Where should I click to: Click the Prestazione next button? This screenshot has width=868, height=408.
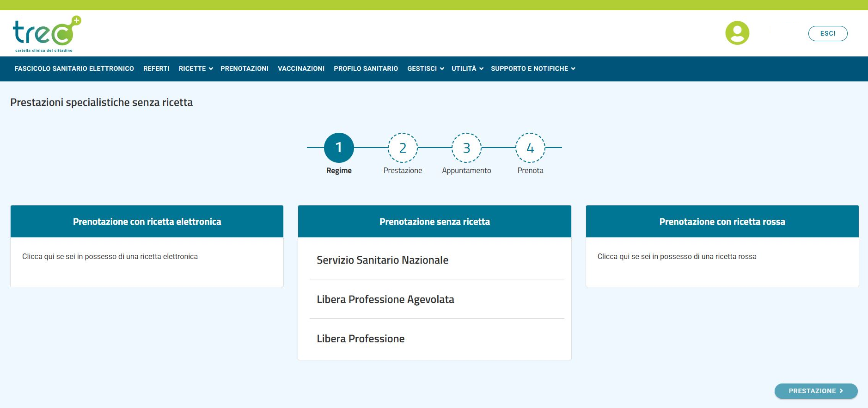(x=815, y=391)
